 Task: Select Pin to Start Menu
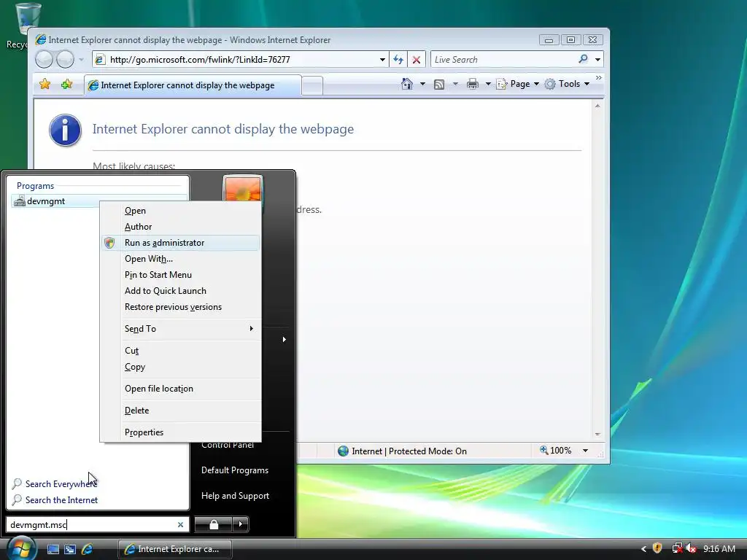coord(181,275)
